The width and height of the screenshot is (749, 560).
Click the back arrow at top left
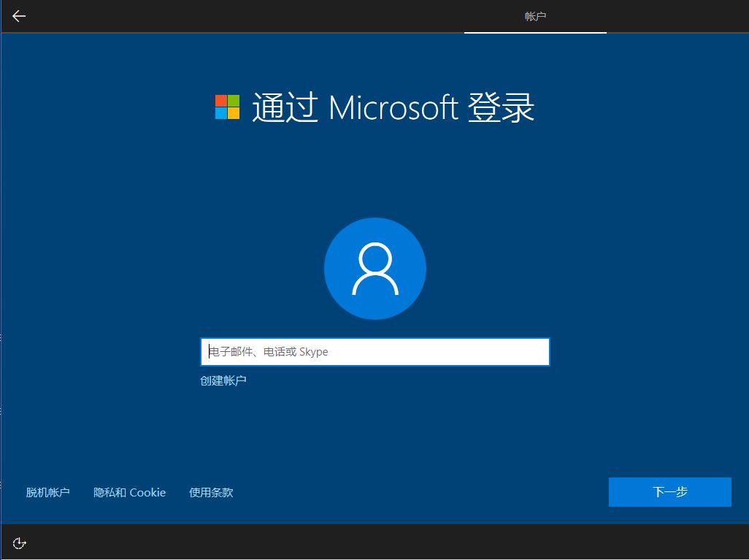pos(18,16)
